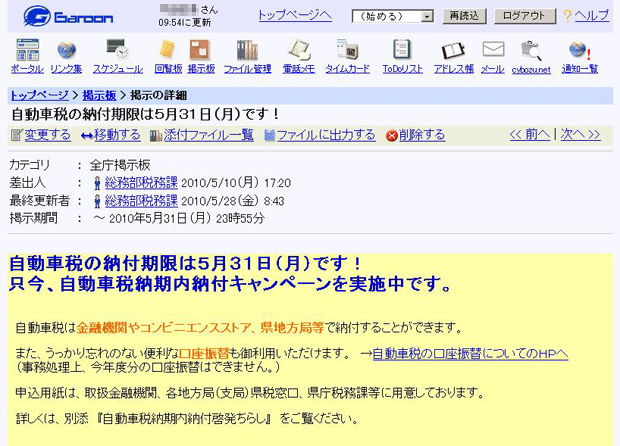Click the red 削除する delete icon
Image resolution: width=620 pixels, height=446 pixels.
[x=391, y=136]
